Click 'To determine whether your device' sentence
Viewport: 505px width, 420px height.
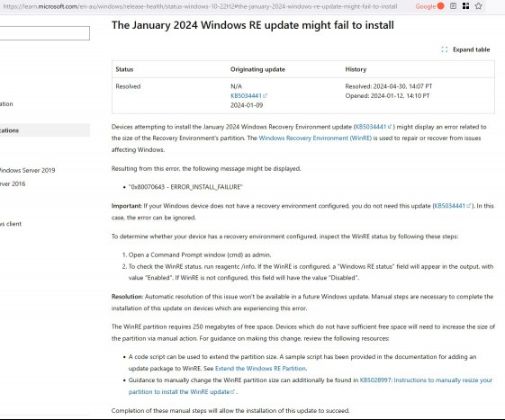click(x=284, y=237)
